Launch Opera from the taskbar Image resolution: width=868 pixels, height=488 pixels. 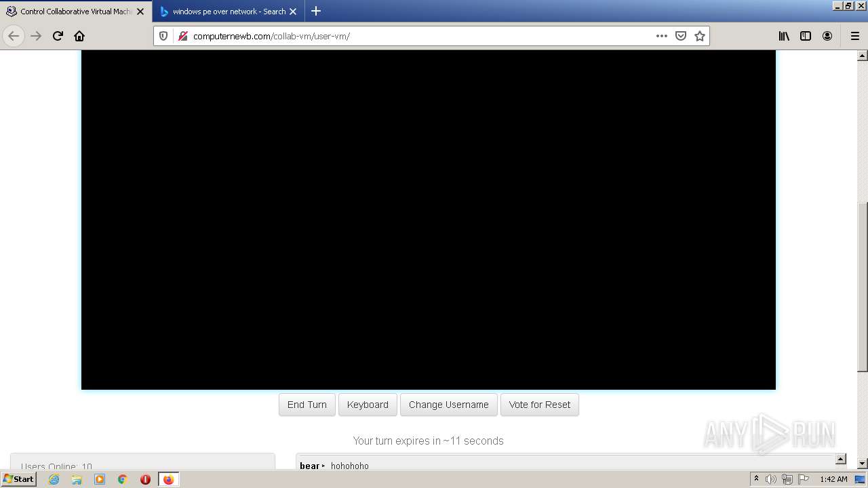[x=145, y=479]
